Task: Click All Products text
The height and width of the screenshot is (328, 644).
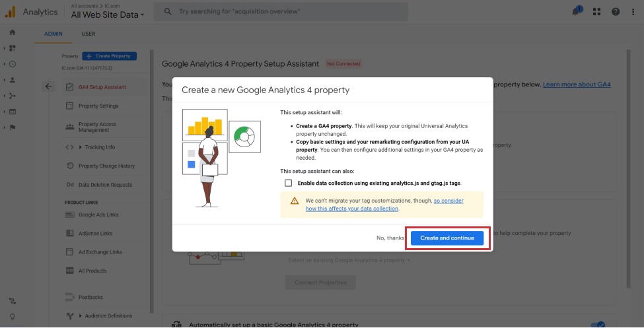Action: [x=92, y=271]
